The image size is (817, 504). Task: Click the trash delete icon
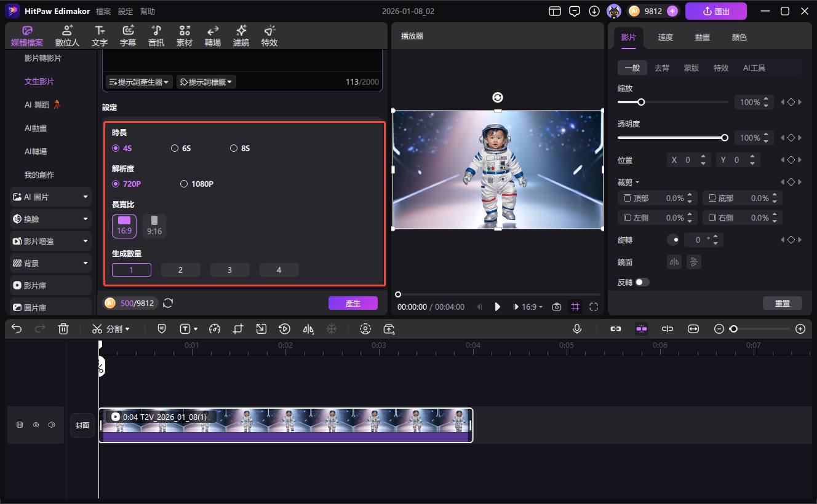pyautogui.click(x=63, y=329)
